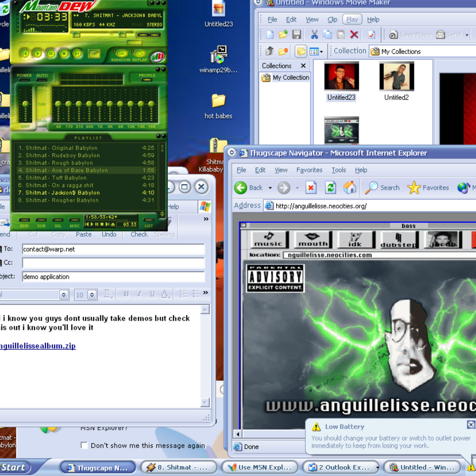Select the winamp29b desktop installer icon
This screenshot has height=476, width=476.
[218, 59]
